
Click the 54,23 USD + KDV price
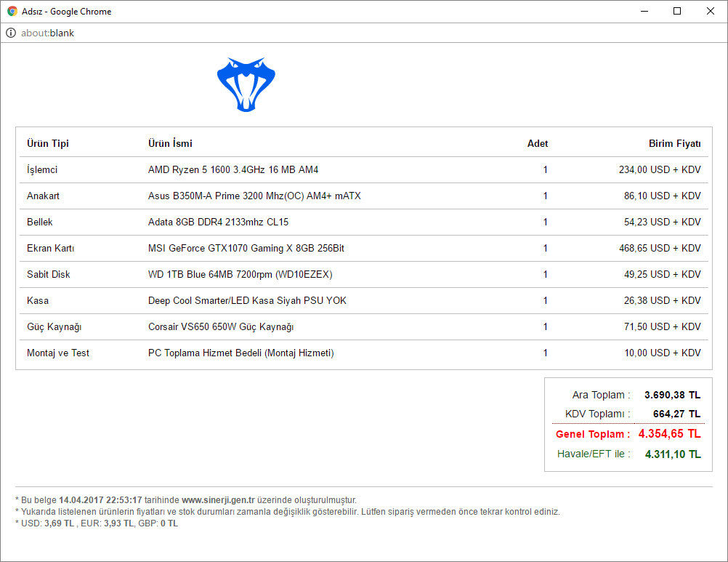[x=663, y=222]
